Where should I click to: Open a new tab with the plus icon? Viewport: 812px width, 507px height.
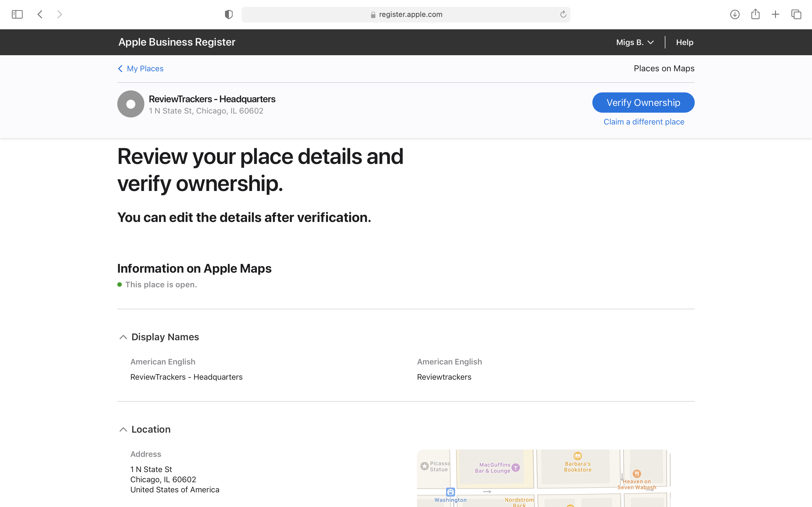pos(776,14)
